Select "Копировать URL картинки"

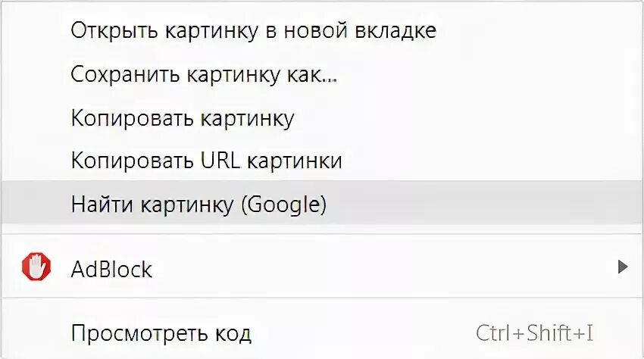click(x=206, y=161)
